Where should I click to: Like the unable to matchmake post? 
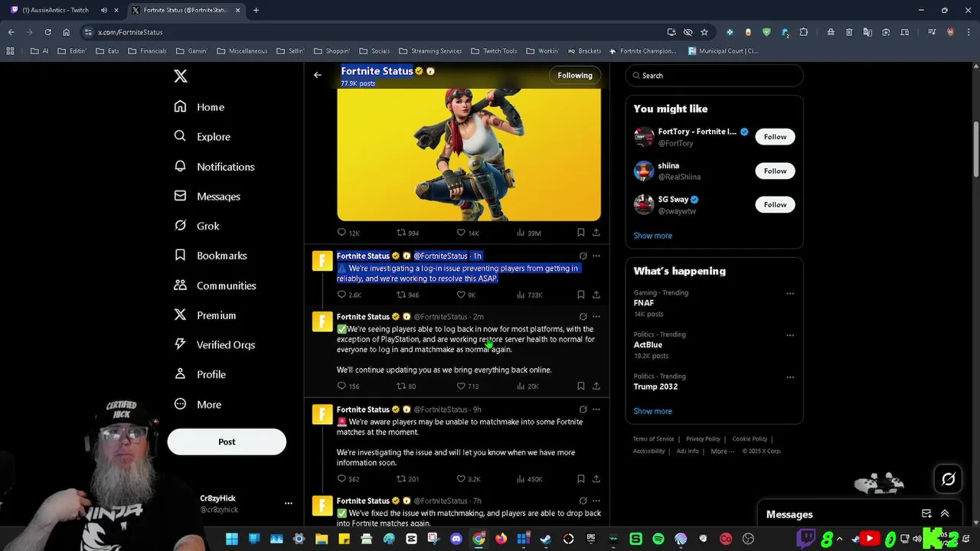[x=461, y=479]
